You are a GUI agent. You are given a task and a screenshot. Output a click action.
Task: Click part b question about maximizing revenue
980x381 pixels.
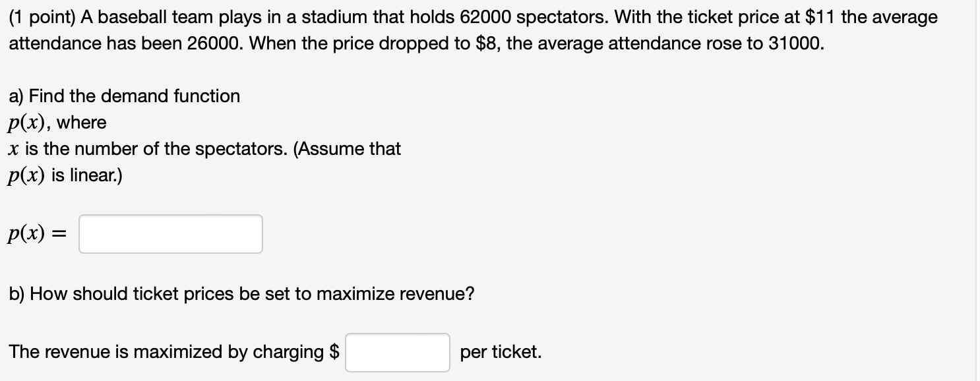click(x=241, y=294)
